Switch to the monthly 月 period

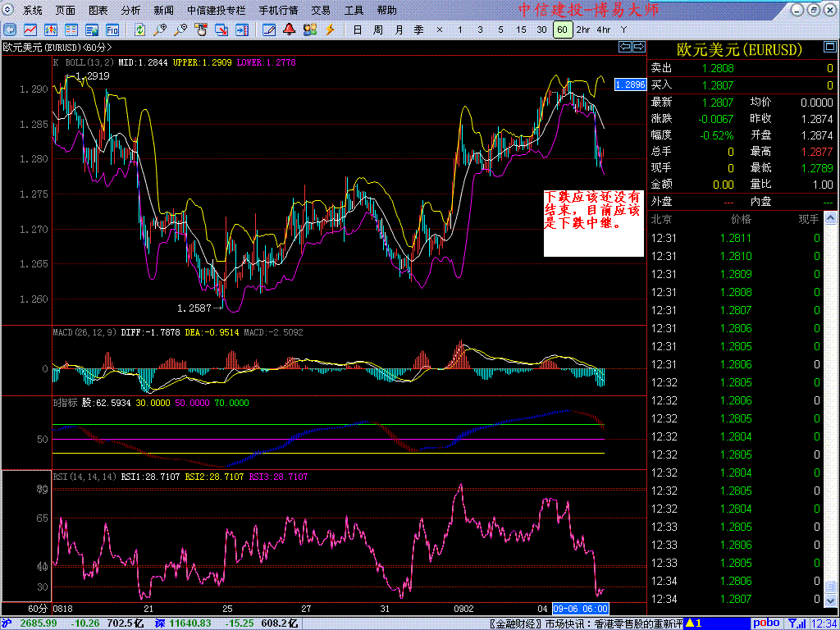pyautogui.click(x=399, y=30)
